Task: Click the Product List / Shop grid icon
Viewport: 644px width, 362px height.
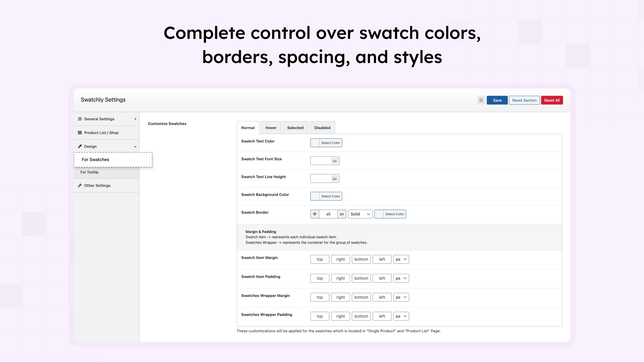Action: tap(80, 132)
